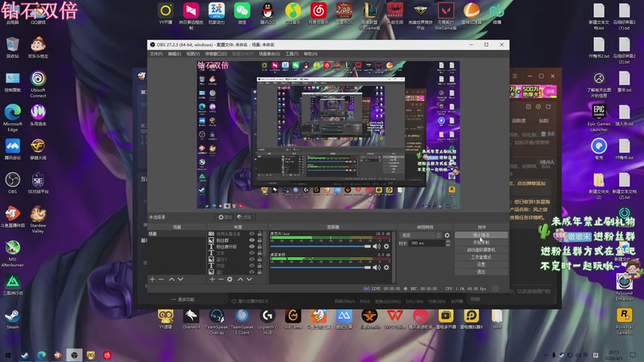Image resolution: width=644 pixels, height=362 pixels.
Task: Open the 场景集合(S) menu
Action: click(x=270, y=54)
